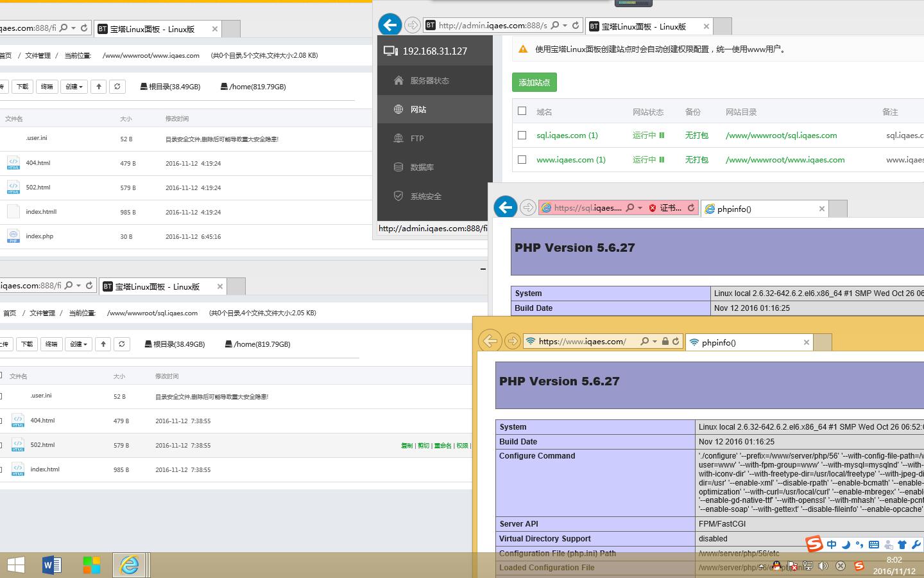Refresh the admin.iqaes.com browser page
This screenshot has height=578, width=924.
[x=576, y=26]
